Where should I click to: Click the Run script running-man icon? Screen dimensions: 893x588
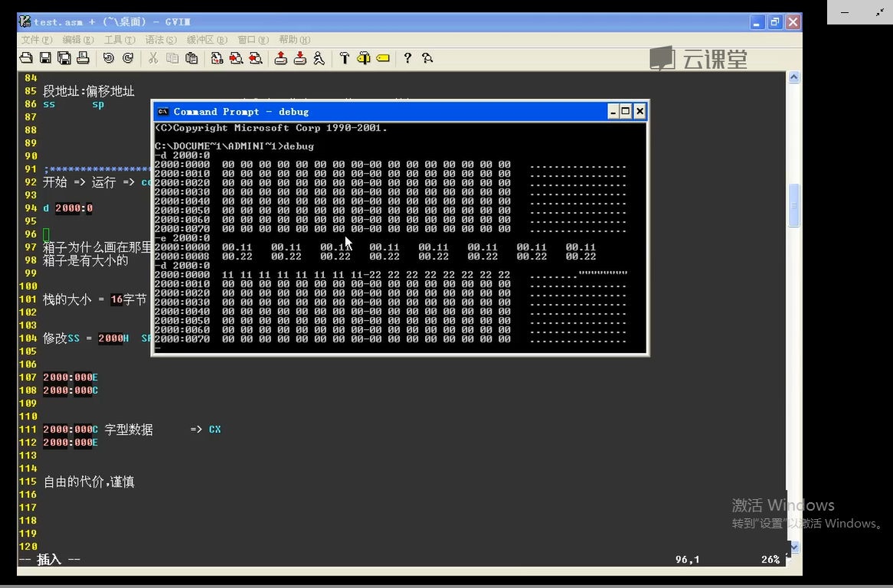coord(319,58)
